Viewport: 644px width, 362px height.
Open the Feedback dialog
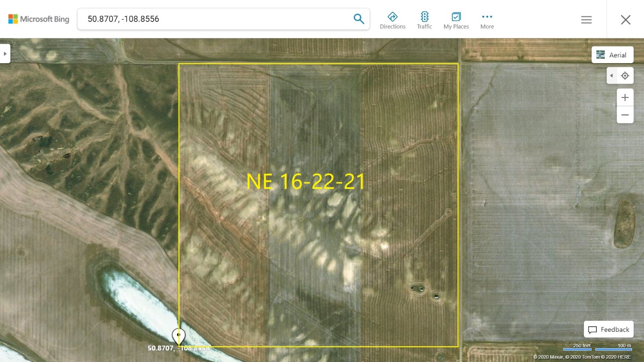[x=608, y=329]
